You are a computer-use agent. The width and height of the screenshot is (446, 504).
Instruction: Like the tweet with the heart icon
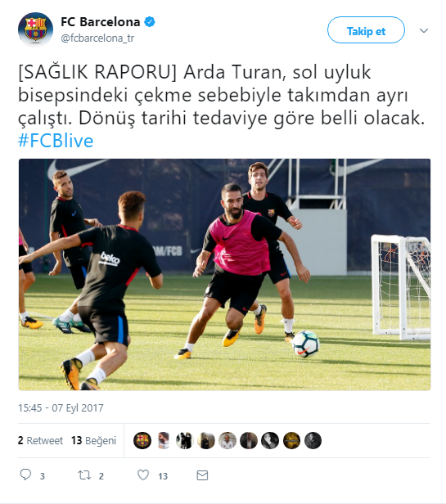pyautogui.click(x=143, y=475)
